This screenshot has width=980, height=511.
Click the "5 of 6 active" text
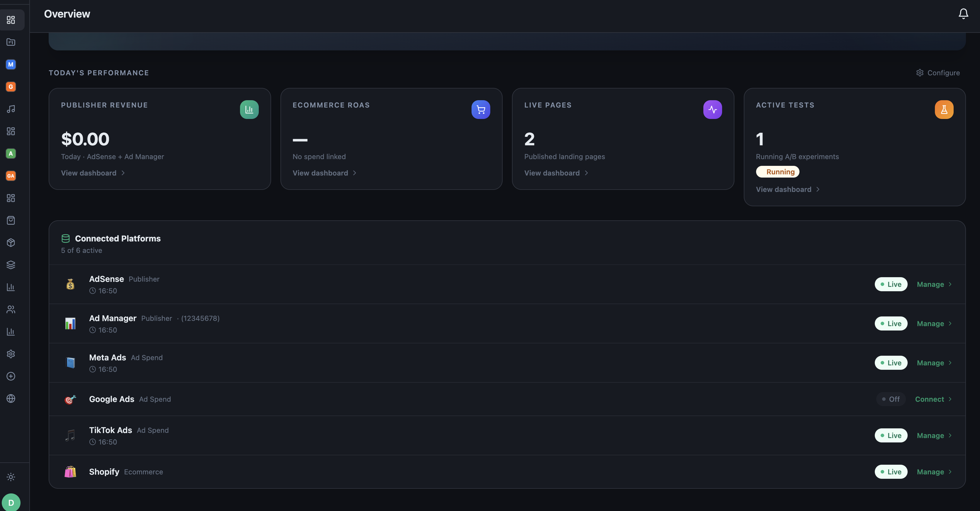tap(82, 250)
